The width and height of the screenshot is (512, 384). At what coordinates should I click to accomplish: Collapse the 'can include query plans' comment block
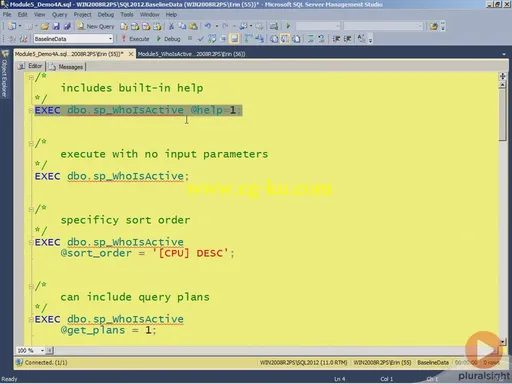click(x=31, y=286)
